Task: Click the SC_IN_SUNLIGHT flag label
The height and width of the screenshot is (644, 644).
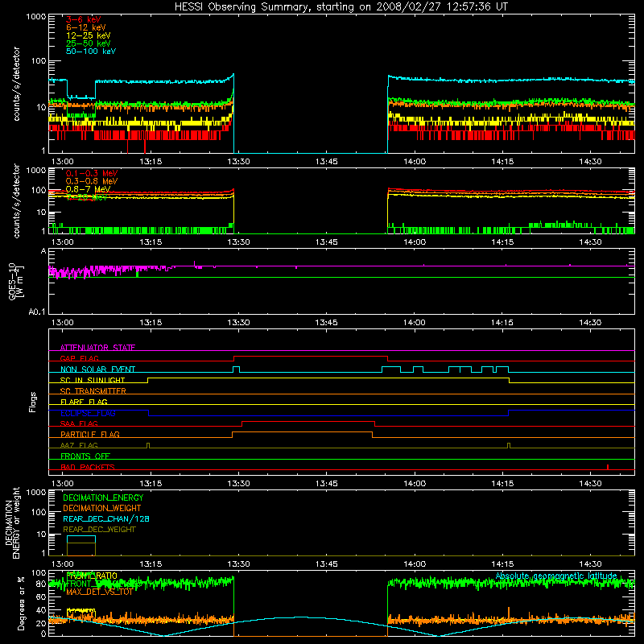Action: click(x=93, y=380)
